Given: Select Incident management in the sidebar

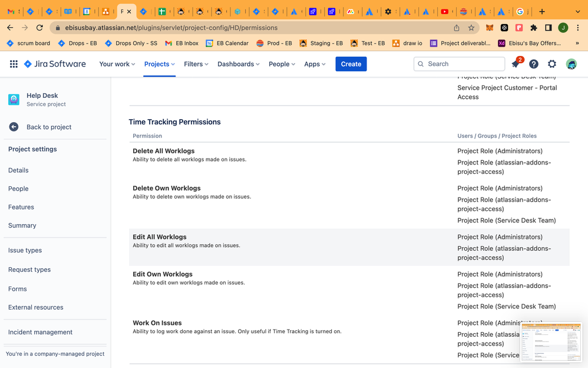Looking at the screenshot, I should (40, 332).
